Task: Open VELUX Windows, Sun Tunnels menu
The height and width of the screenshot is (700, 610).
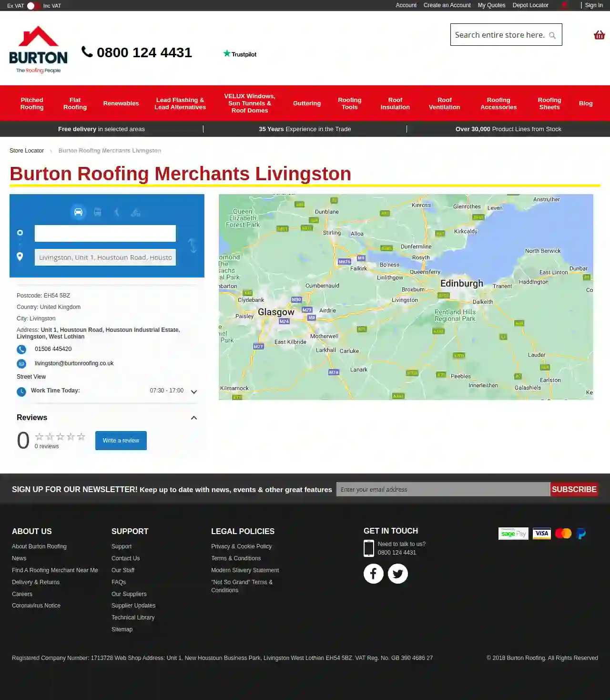Action: pyautogui.click(x=250, y=103)
